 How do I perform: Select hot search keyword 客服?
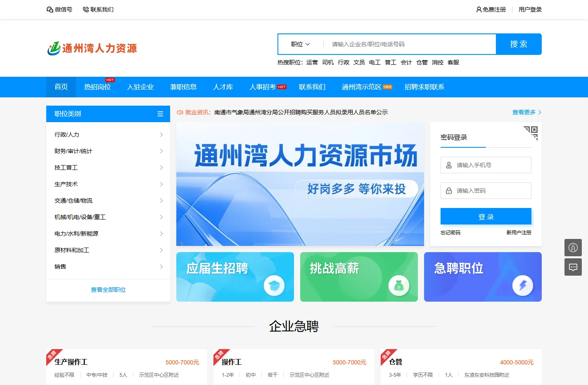(453, 62)
